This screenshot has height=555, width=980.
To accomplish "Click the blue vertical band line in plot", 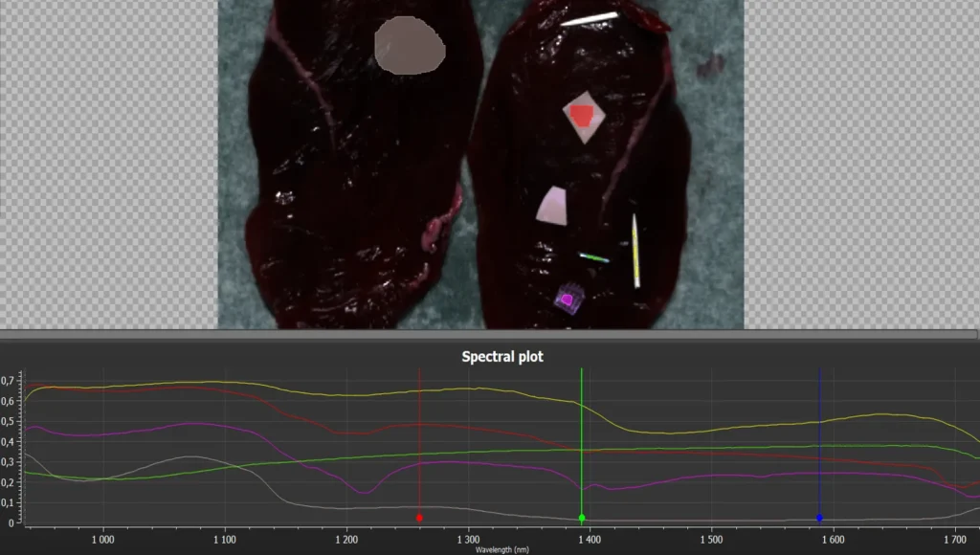I will (819, 444).
